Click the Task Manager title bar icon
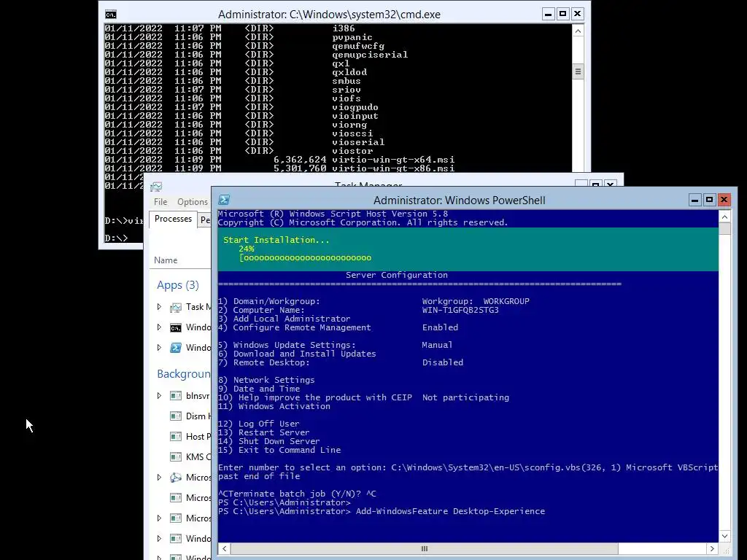747x560 pixels. (156, 187)
